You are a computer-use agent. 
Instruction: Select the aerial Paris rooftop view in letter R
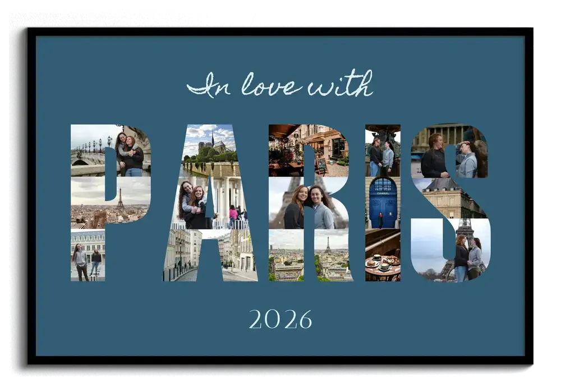point(311,255)
